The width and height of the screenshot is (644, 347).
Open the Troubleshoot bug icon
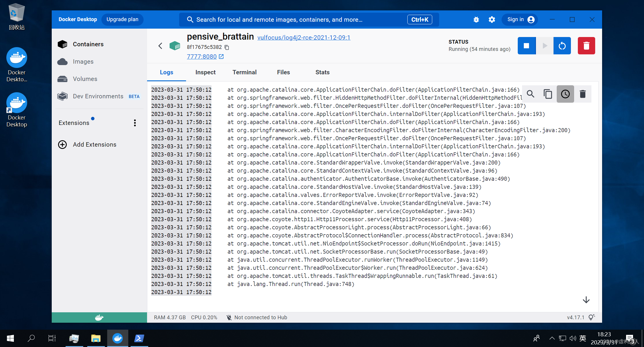tap(476, 20)
